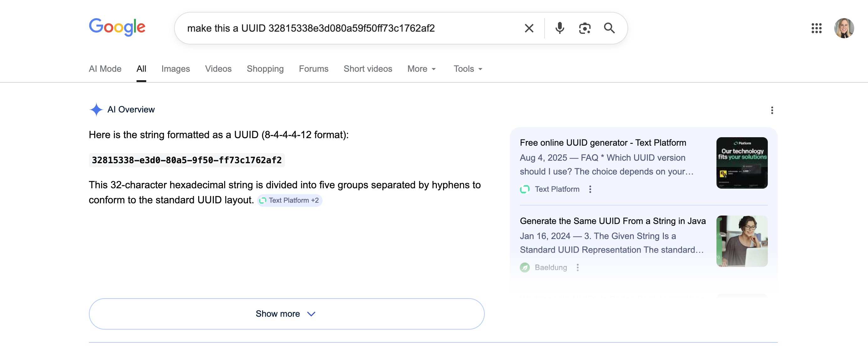This screenshot has height=354, width=868.
Task: Click the Text Platform favicon in sidebar
Action: point(524,189)
